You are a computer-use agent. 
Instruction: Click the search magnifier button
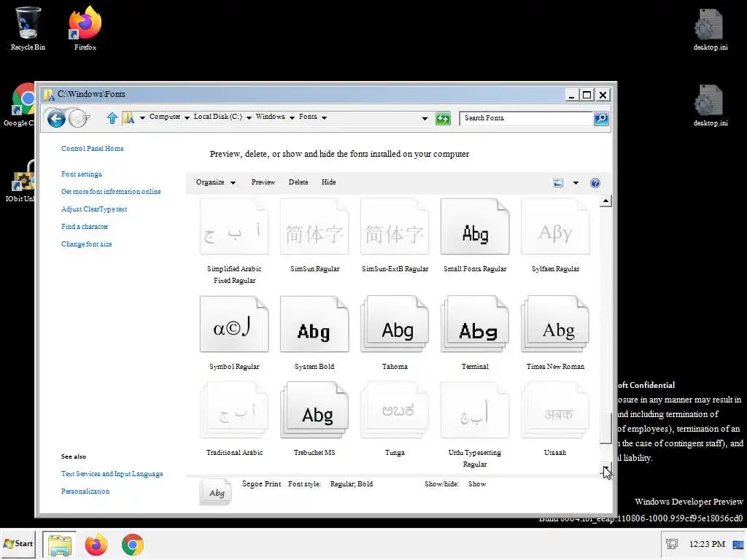[x=601, y=118]
